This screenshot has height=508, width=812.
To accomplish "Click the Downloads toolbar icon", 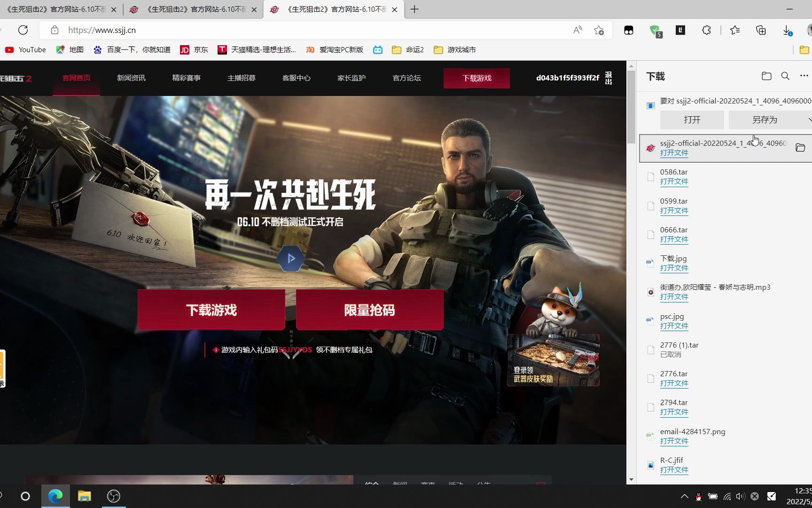I will pyautogui.click(x=787, y=31).
